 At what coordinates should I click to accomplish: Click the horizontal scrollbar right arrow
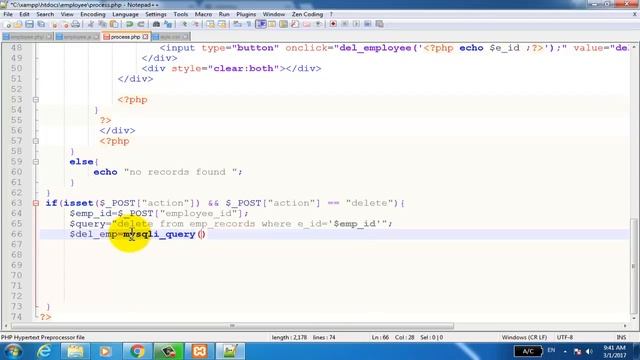(625, 326)
